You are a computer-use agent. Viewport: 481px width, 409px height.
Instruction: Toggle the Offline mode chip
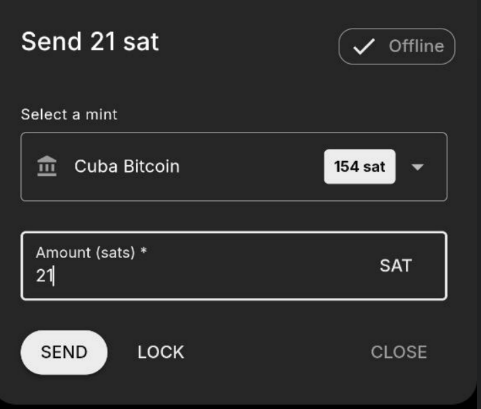coord(397,46)
